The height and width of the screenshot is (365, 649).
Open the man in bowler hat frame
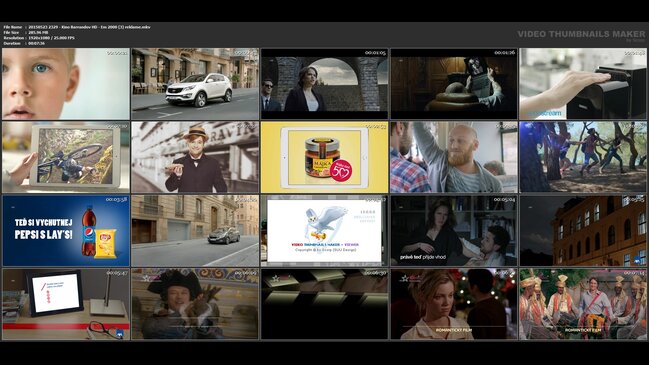pyautogui.click(x=195, y=157)
